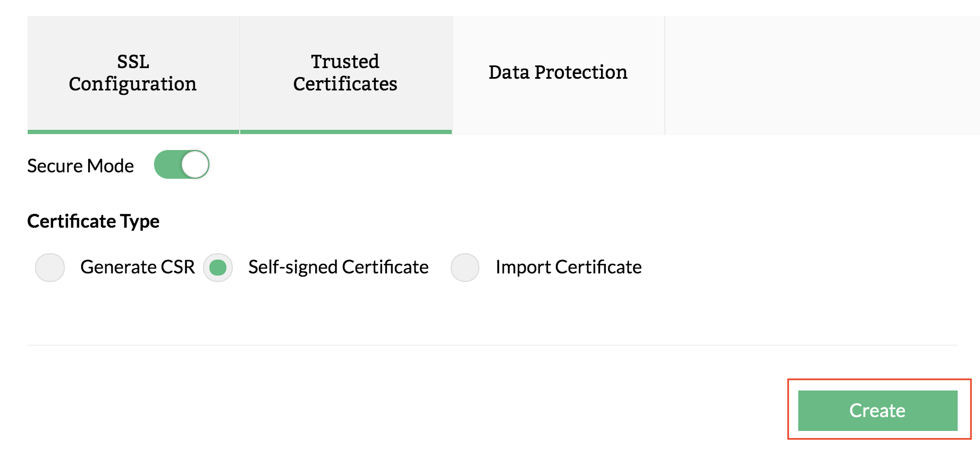Click the red outline around Create
Image resolution: width=980 pixels, height=449 pixels.
pos(879,380)
